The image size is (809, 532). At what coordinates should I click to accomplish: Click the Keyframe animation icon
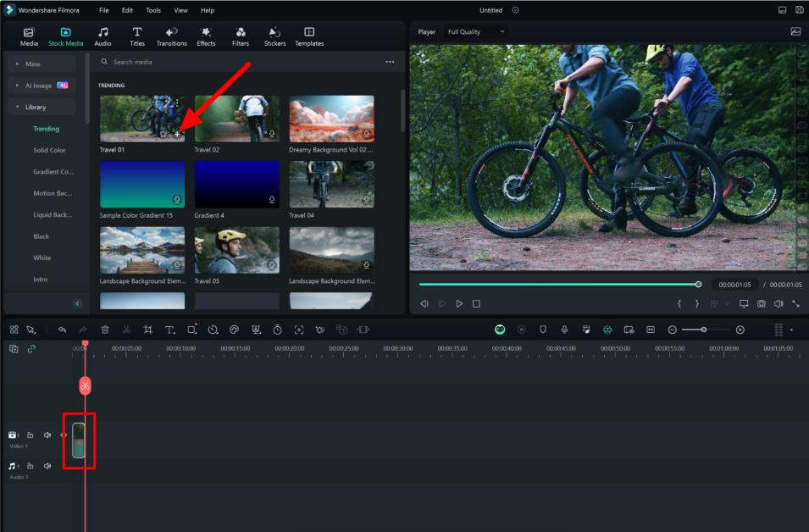[319, 330]
